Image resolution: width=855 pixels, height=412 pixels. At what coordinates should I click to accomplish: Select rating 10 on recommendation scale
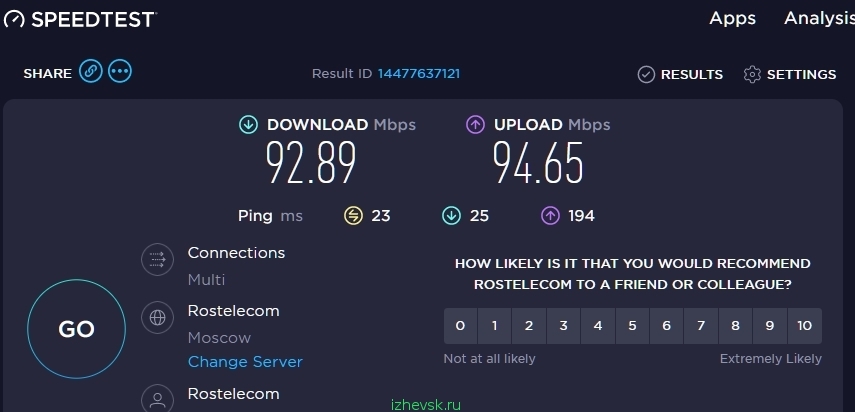[805, 326]
